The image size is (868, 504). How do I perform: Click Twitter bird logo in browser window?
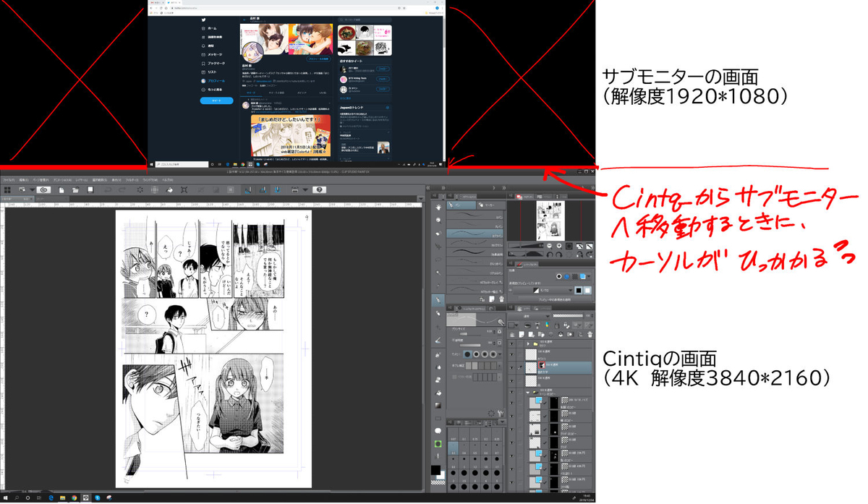[203, 20]
